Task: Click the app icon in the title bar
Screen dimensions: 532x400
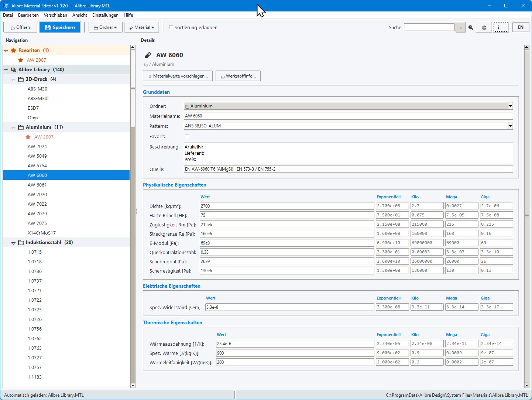Action: point(6,6)
